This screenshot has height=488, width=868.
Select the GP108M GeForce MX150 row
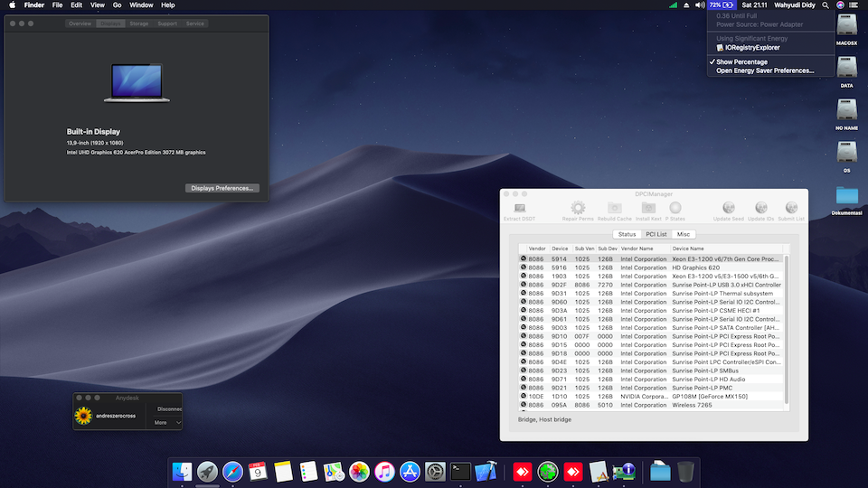click(651, 396)
